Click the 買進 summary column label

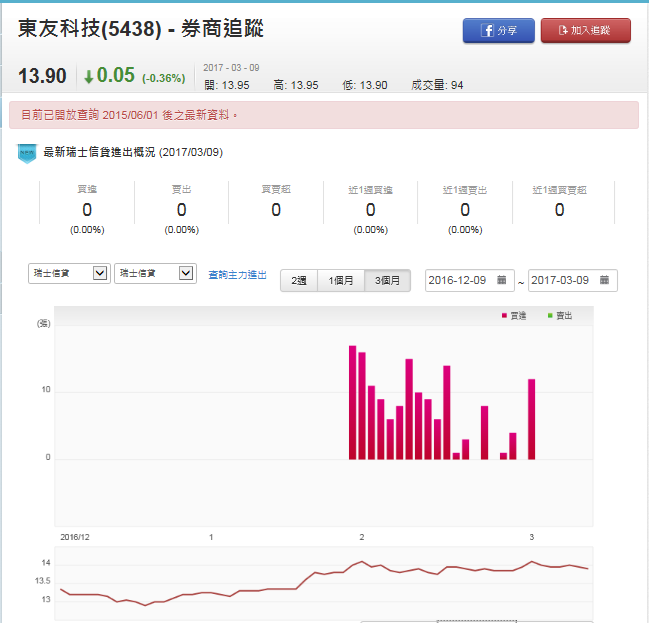point(87,190)
